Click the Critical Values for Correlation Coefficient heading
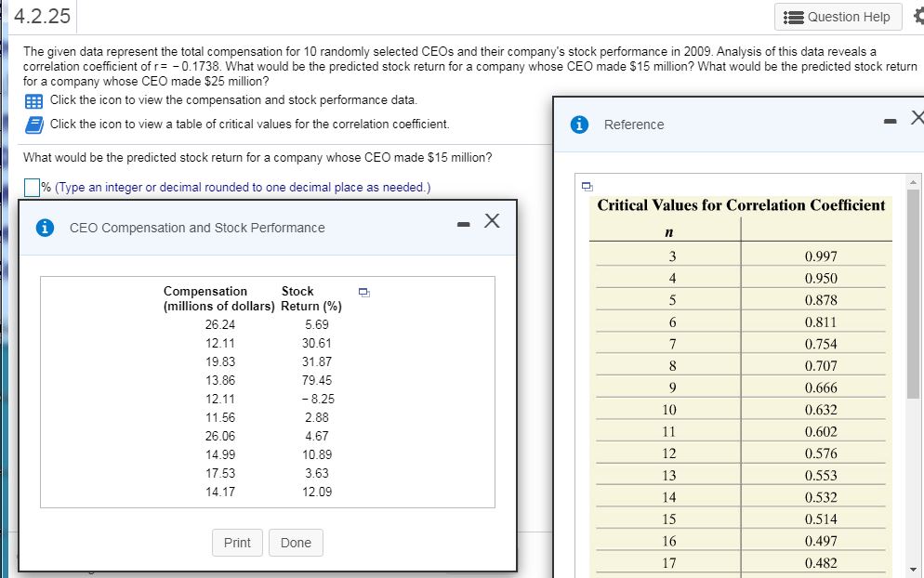The image size is (924, 578). coord(741,205)
